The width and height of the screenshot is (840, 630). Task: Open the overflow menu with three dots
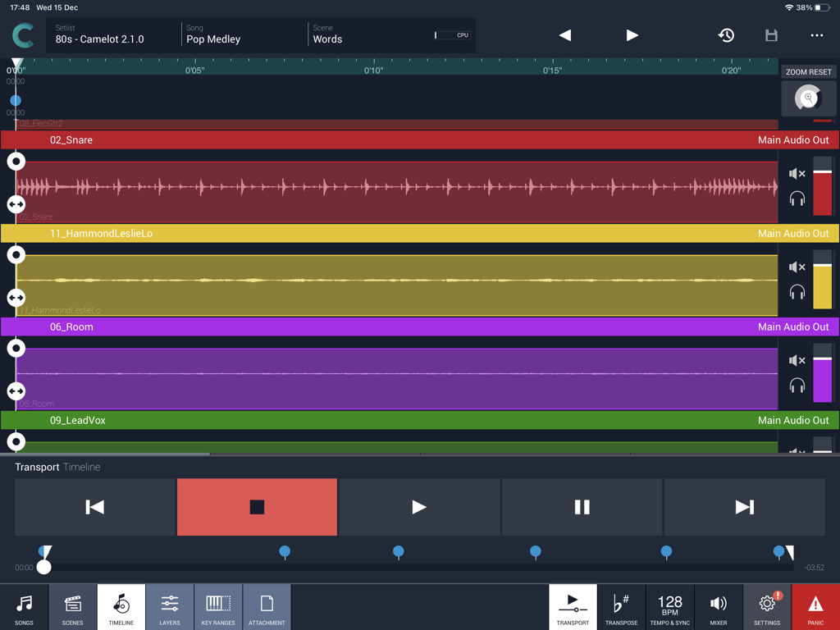click(816, 35)
